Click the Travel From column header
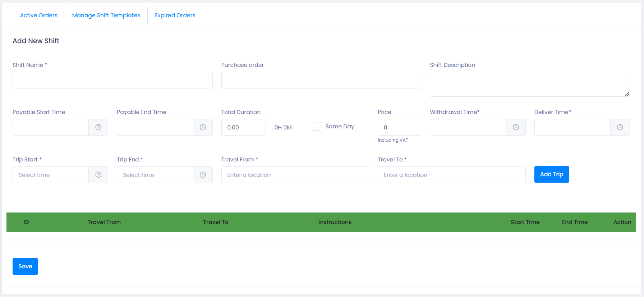 click(104, 222)
